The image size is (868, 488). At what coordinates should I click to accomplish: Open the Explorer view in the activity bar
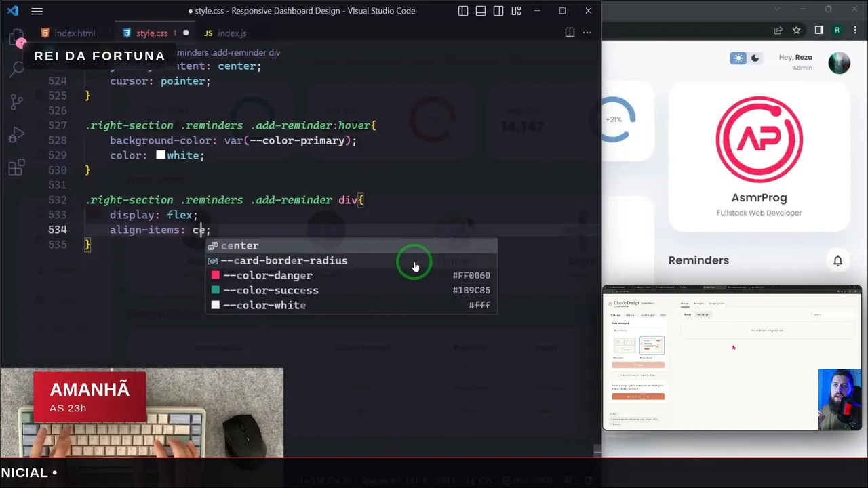coord(17,37)
